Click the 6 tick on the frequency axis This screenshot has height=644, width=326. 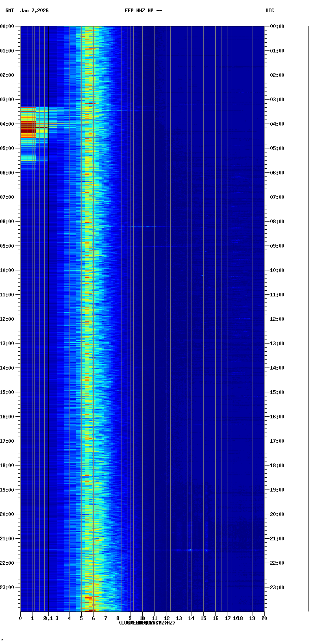point(93,618)
